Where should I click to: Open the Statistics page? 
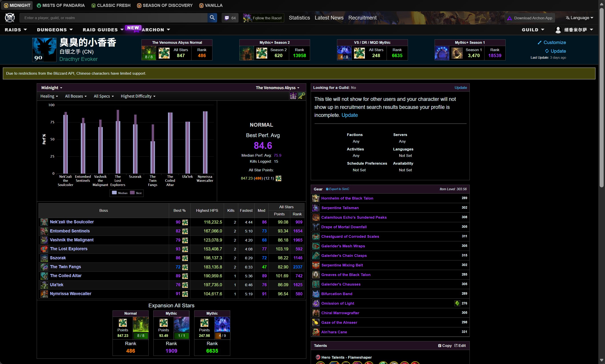tap(299, 18)
